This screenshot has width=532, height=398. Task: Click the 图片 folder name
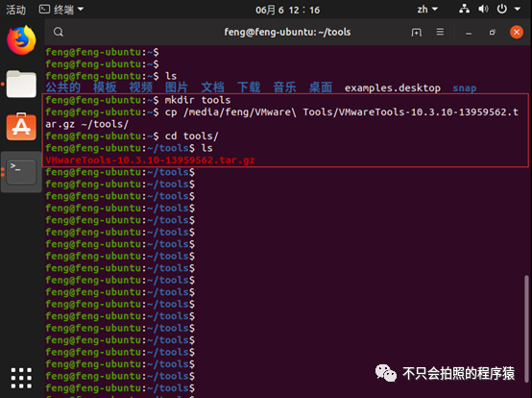[x=177, y=87]
